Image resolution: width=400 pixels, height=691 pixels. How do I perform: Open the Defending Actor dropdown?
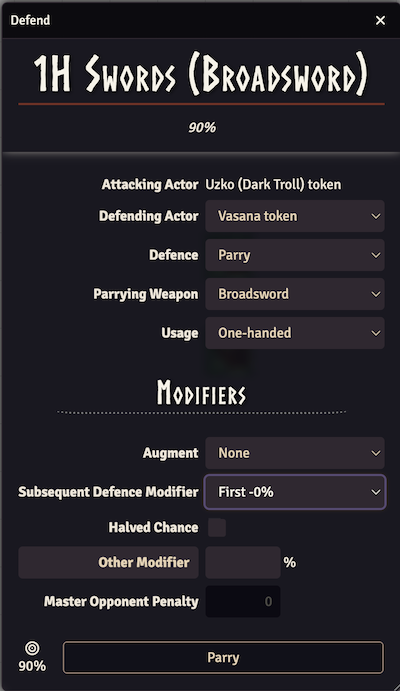tap(295, 216)
